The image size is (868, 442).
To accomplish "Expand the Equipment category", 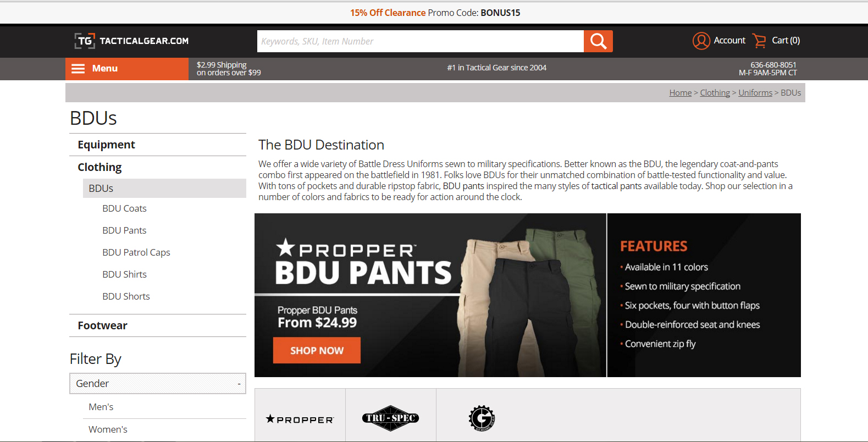I will [106, 145].
